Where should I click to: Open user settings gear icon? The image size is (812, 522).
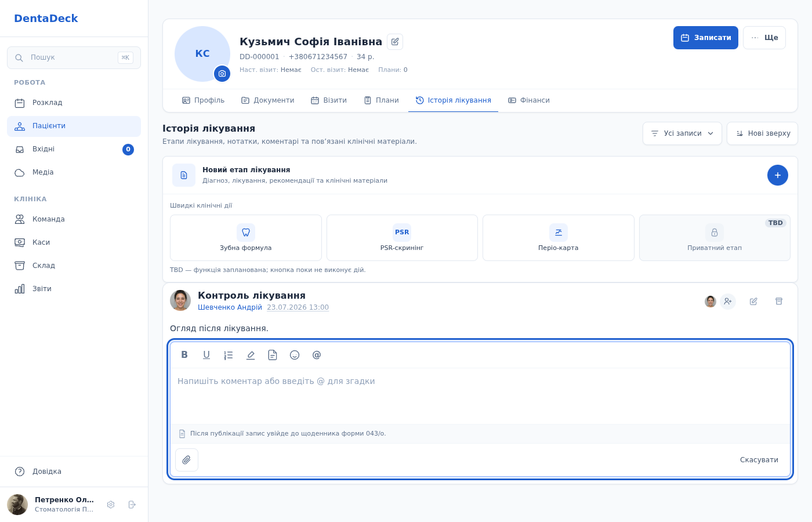[111, 505]
